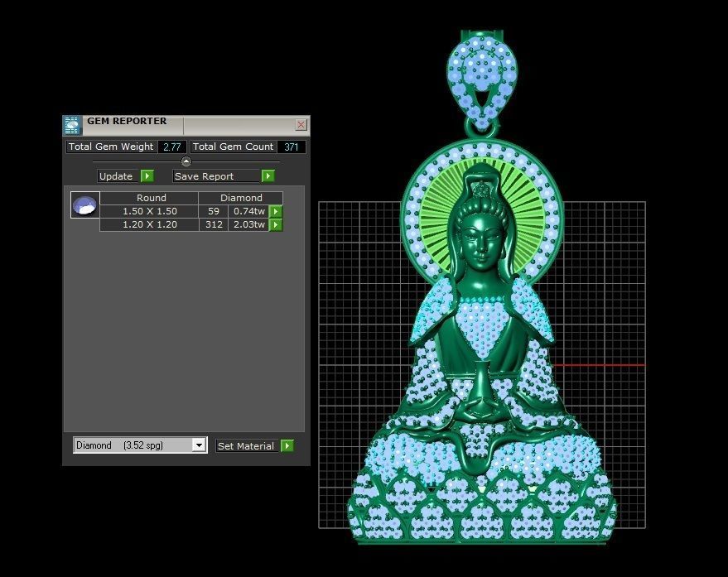
Task: Click the 0.74tw weight cell
Action: click(248, 211)
